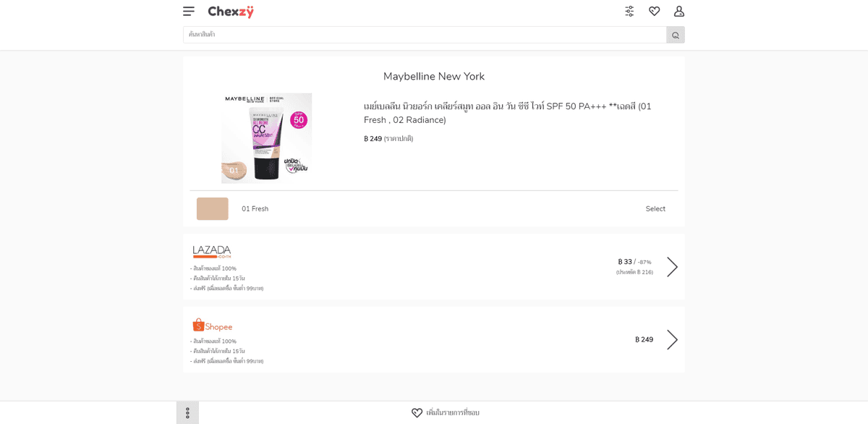Open the Maybelline CC cream product thumbnail
The image size is (868, 424).
tap(266, 137)
